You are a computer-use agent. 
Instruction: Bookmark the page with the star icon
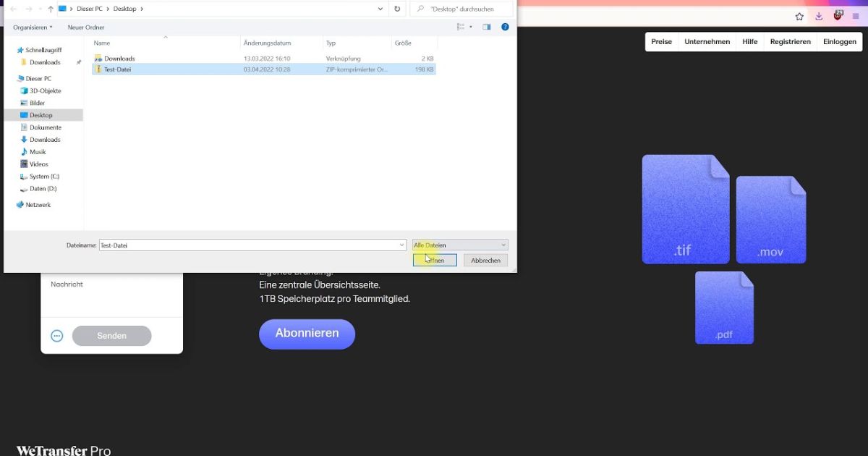[x=799, y=15]
